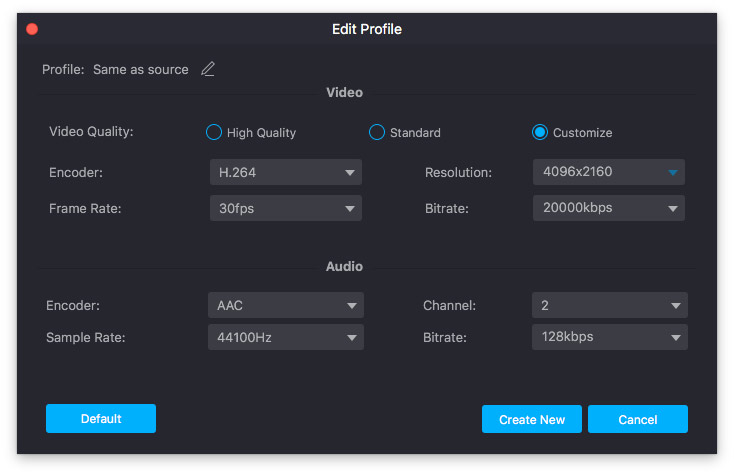
Task: Click the arrow on Frame Rate field
Action: [x=350, y=209]
